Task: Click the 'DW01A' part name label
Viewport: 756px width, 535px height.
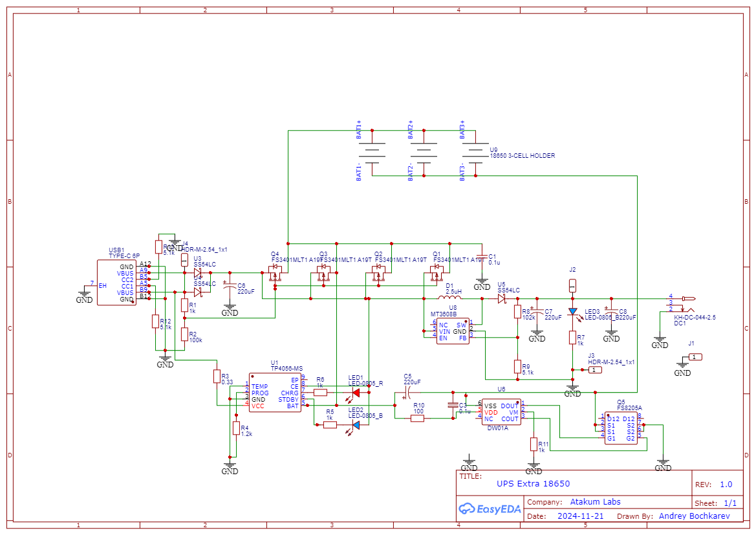Action: pos(497,428)
